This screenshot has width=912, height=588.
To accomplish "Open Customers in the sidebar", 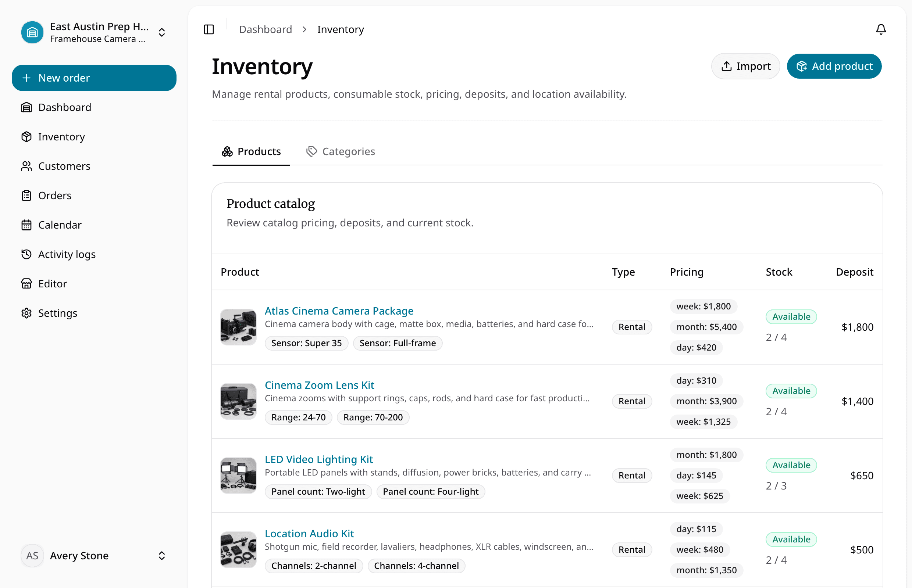I will click(94, 166).
